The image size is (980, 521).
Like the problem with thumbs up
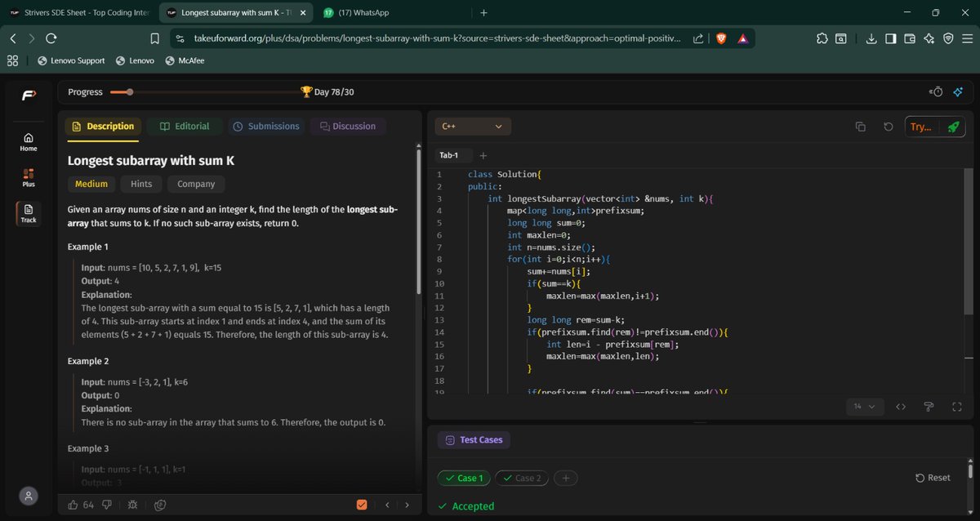(x=73, y=505)
